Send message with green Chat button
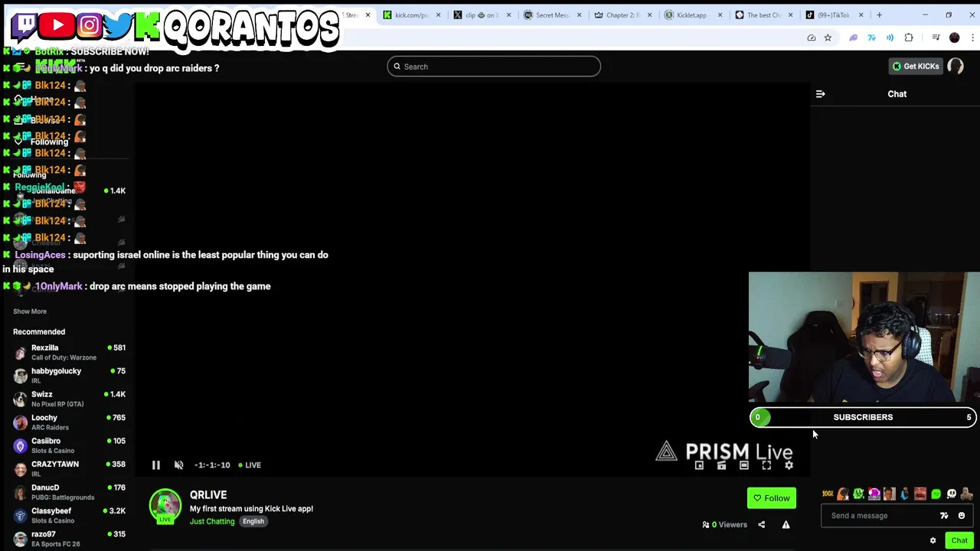 pos(959,540)
